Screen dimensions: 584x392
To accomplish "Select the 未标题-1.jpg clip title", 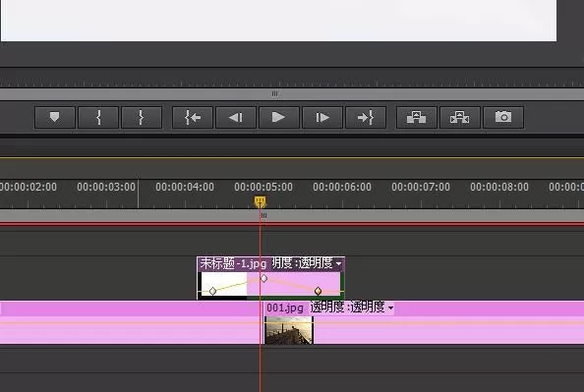I will click(x=233, y=263).
